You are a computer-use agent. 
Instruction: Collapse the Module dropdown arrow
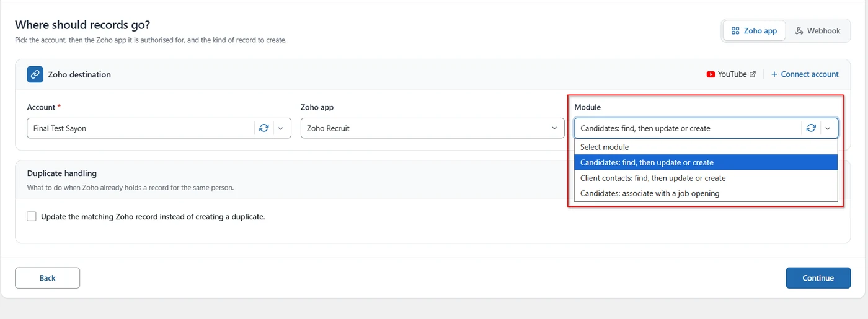pos(828,128)
